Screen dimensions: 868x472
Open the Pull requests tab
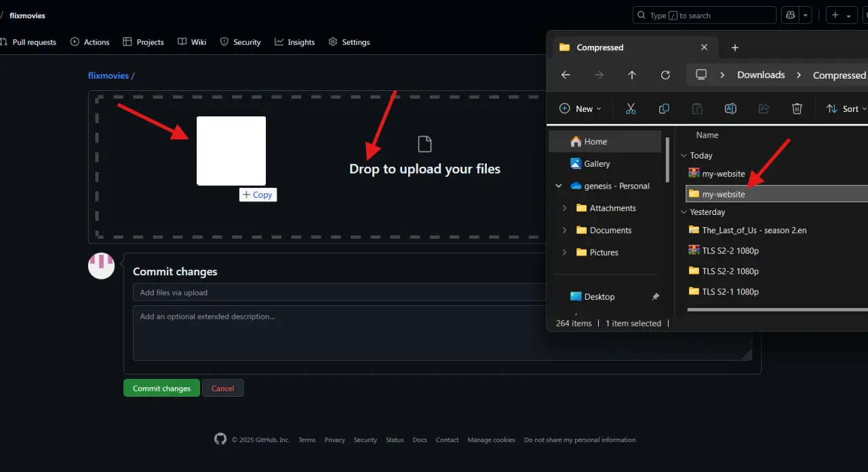[x=28, y=42]
